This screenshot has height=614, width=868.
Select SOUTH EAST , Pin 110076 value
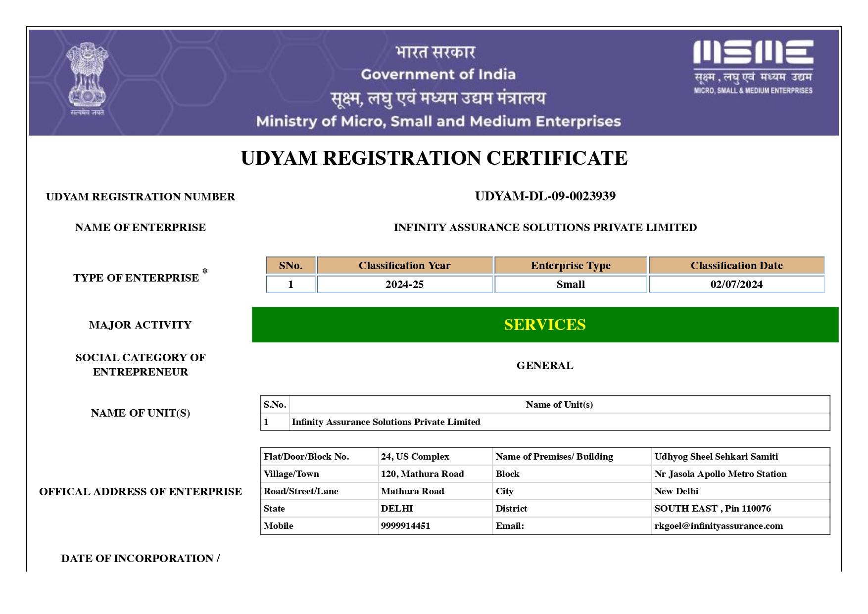pyautogui.click(x=713, y=509)
